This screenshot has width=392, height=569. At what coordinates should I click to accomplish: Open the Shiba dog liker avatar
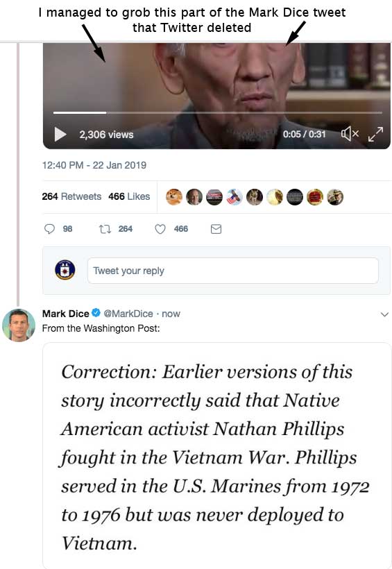(x=174, y=197)
